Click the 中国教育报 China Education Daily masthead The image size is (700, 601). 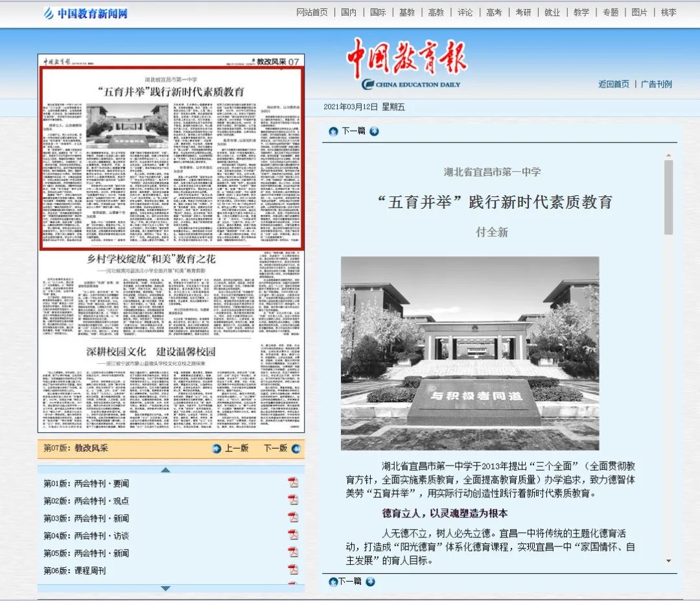point(407,64)
